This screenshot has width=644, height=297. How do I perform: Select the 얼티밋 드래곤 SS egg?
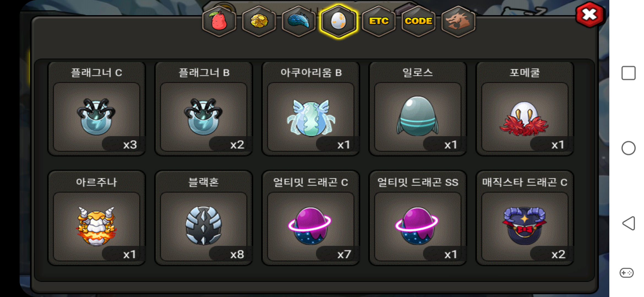418,218
